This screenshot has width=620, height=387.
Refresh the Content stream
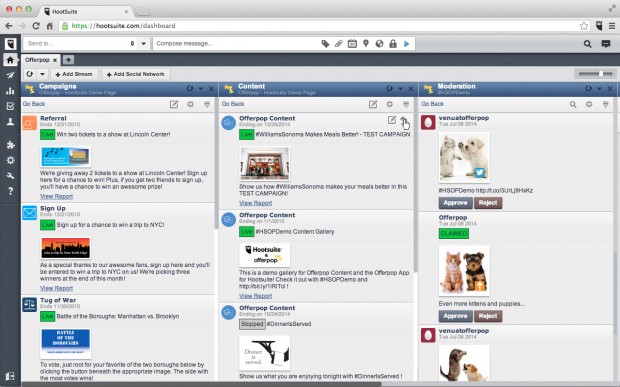389,89
